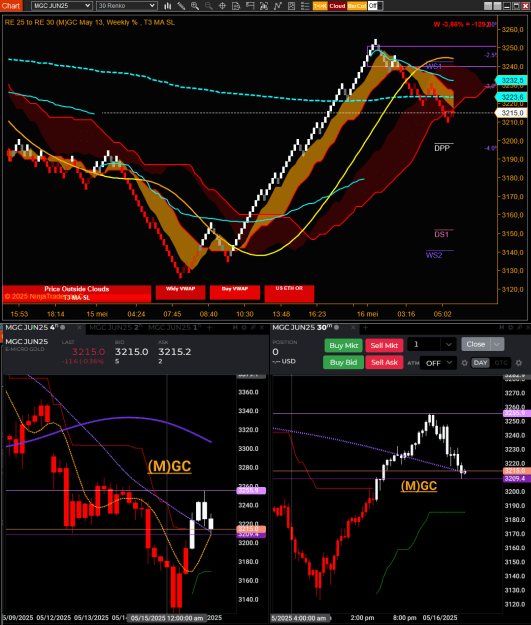The width and height of the screenshot is (531, 625).
Task: Open the bar type chart icon
Action: pos(168,6)
